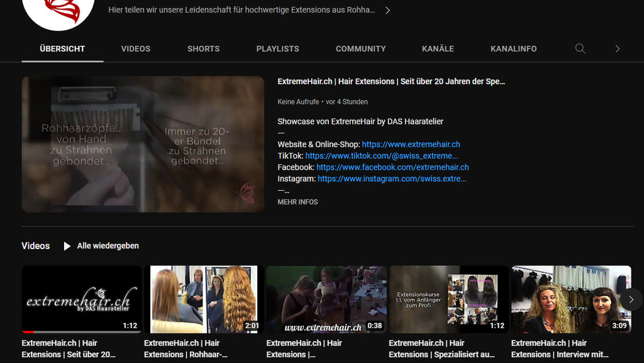This screenshot has height=363, width=644.
Task: Open the video title under the 0:38 thumbnail
Action: coord(304,349)
